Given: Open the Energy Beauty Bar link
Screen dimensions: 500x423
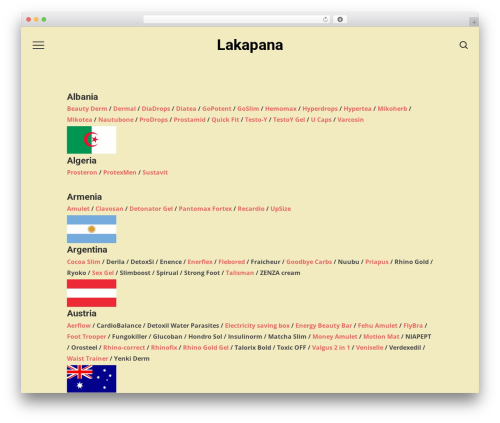Looking at the screenshot, I should pyautogui.click(x=324, y=325).
